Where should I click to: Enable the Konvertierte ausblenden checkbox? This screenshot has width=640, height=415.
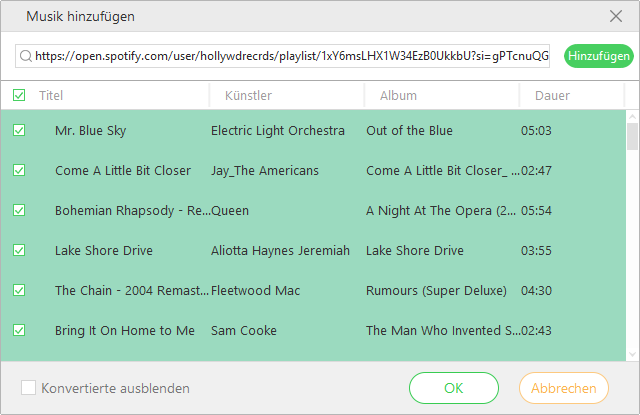28,388
